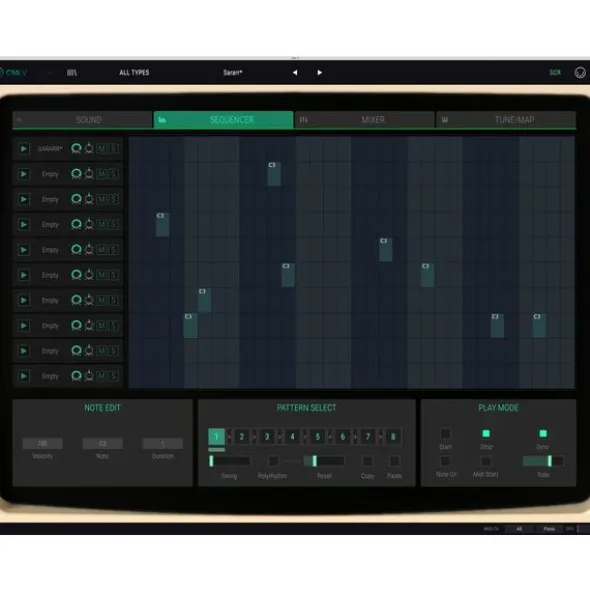Solo the third track row with S
The height and width of the screenshot is (591, 590).
click(113, 199)
